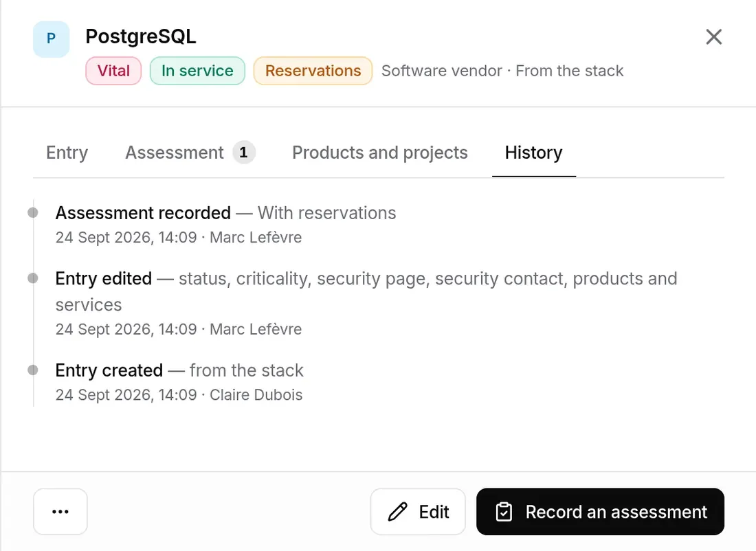756x551 pixels.
Task: Click 'Software vendor · From the stack' text
Action: tap(502, 71)
